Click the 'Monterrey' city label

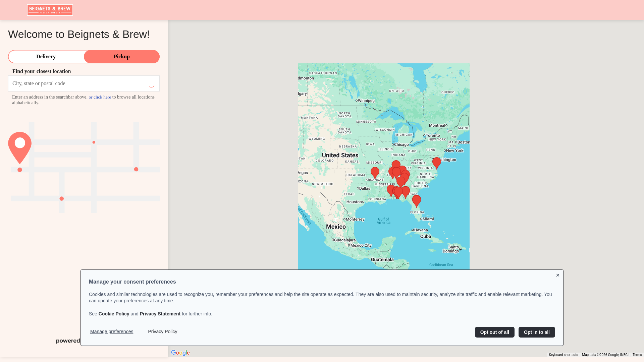[x=355, y=219]
